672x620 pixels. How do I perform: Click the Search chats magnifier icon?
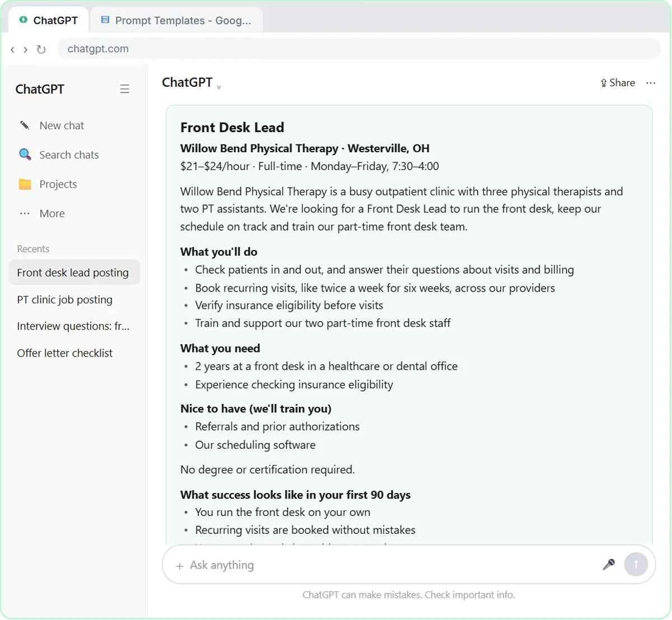coord(25,154)
